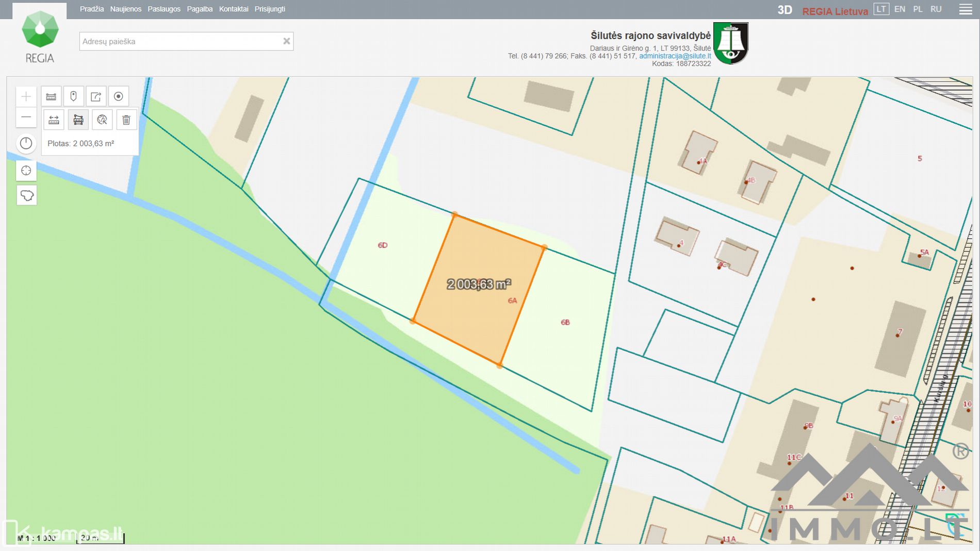Click parcel label 6B on map

pos(565,322)
